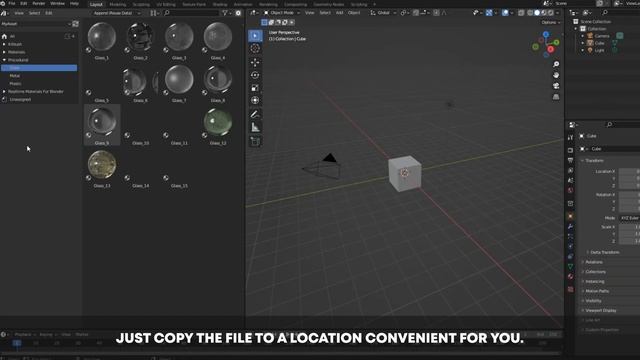The image size is (640, 360).
Task: Open the Object properties tab icon
Action: [570, 216]
